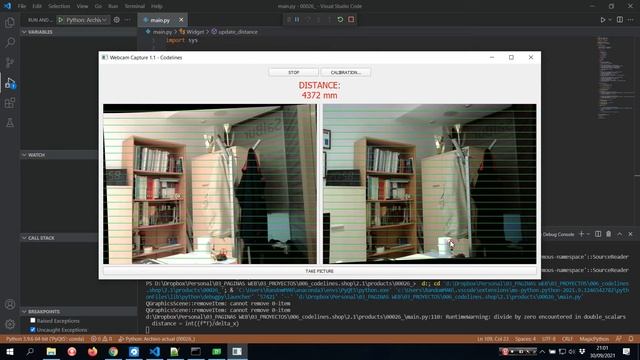Image resolution: width=640 pixels, height=360 pixels.
Task: Add a new terminal with plus icon
Action: point(581,234)
